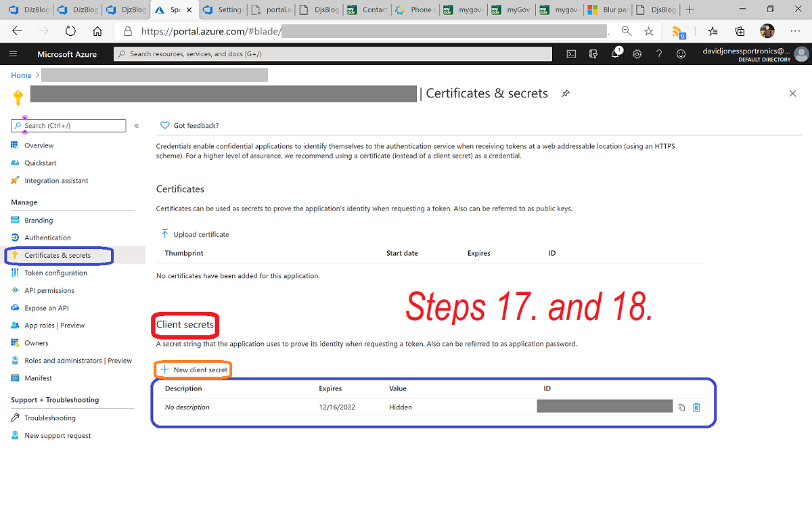Click the zoom magnifier icon in address bar
This screenshot has width=812, height=517.
[627, 31]
